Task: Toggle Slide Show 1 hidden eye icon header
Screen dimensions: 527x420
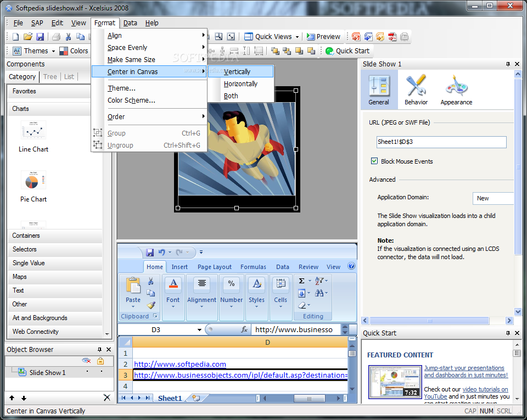Action: [86, 361]
